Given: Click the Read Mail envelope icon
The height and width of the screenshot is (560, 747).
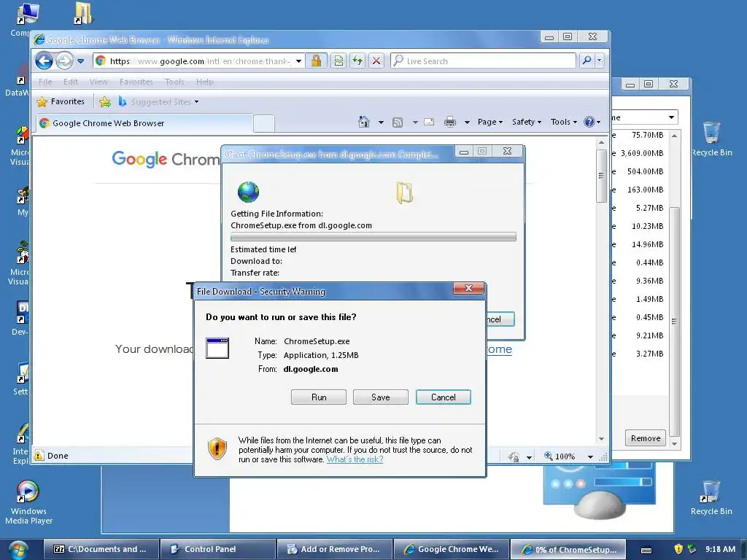Looking at the screenshot, I should 429,122.
